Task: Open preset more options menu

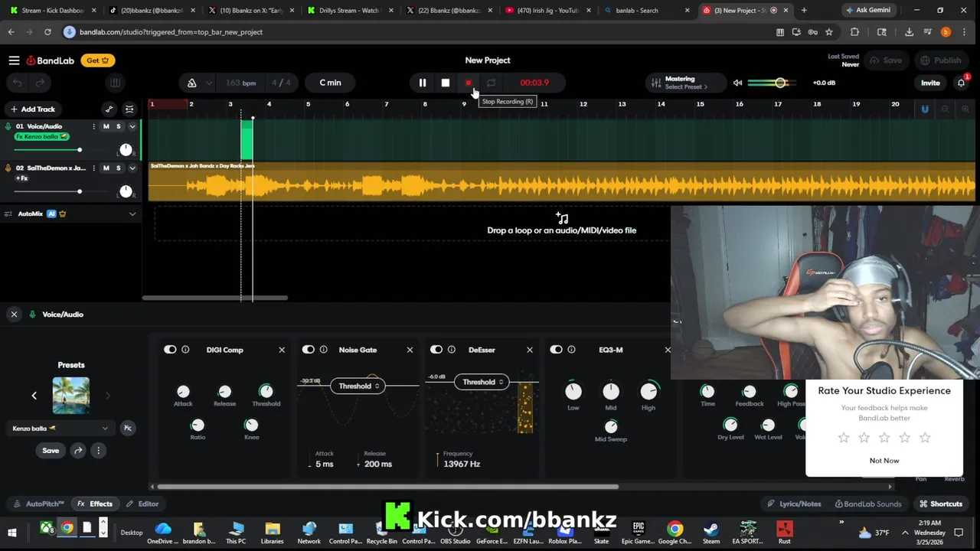Action: pos(98,451)
